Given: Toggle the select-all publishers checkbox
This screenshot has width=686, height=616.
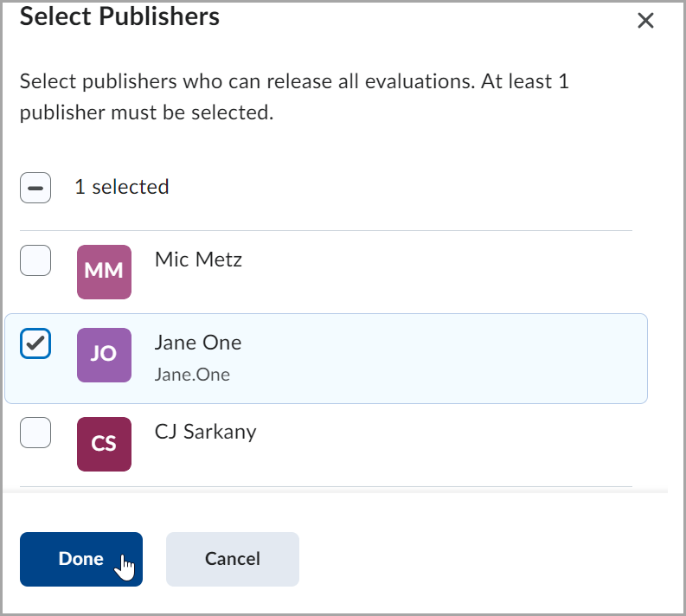Looking at the screenshot, I should click(x=35, y=187).
